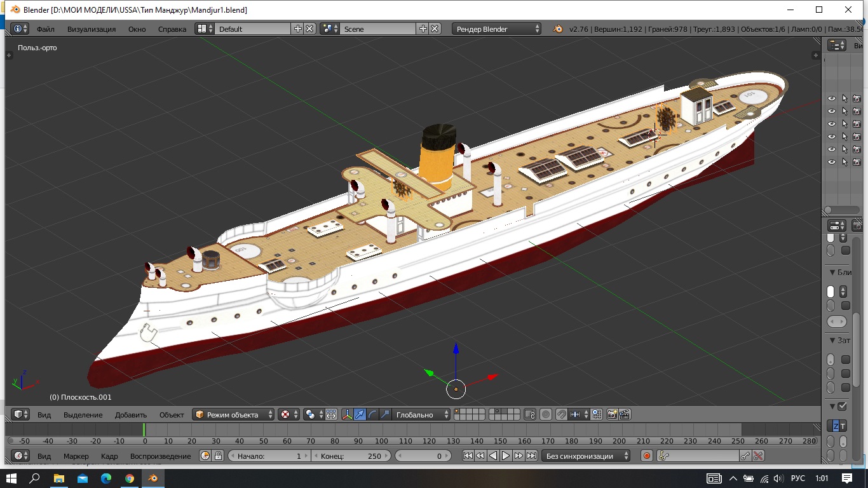Click the timeline record button
Screen dimensions: 868x488
click(647, 456)
